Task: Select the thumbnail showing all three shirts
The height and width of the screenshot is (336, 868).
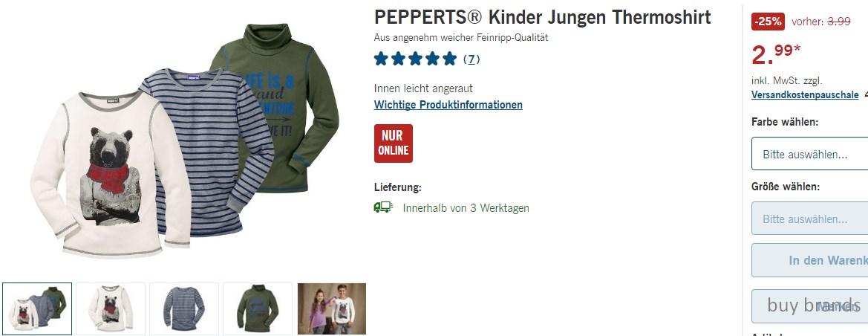Action: point(37,308)
